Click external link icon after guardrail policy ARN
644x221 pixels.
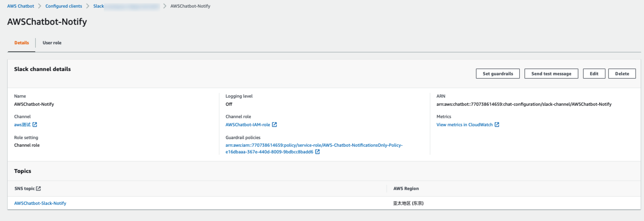(x=317, y=151)
